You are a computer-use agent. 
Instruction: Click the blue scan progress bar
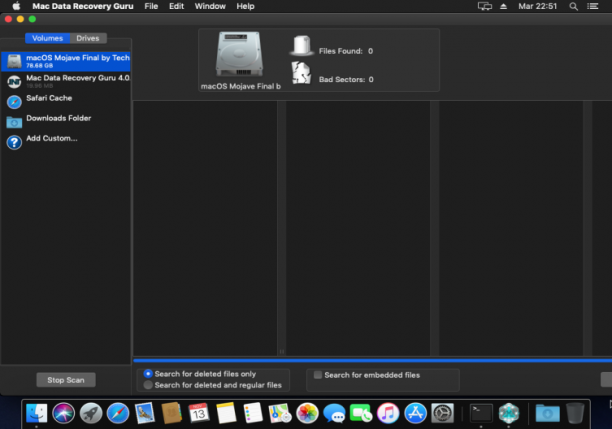(372, 360)
